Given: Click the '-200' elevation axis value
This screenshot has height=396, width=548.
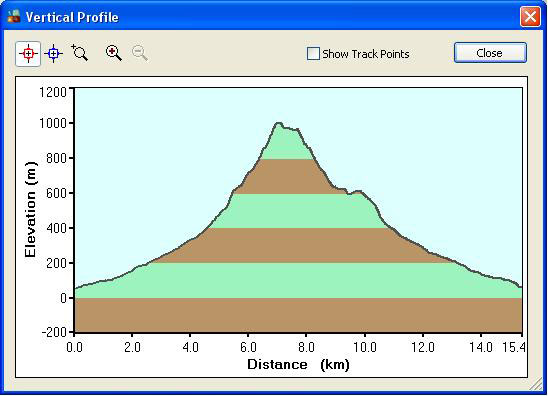Looking at the screenshot, I should click(54, 332).
